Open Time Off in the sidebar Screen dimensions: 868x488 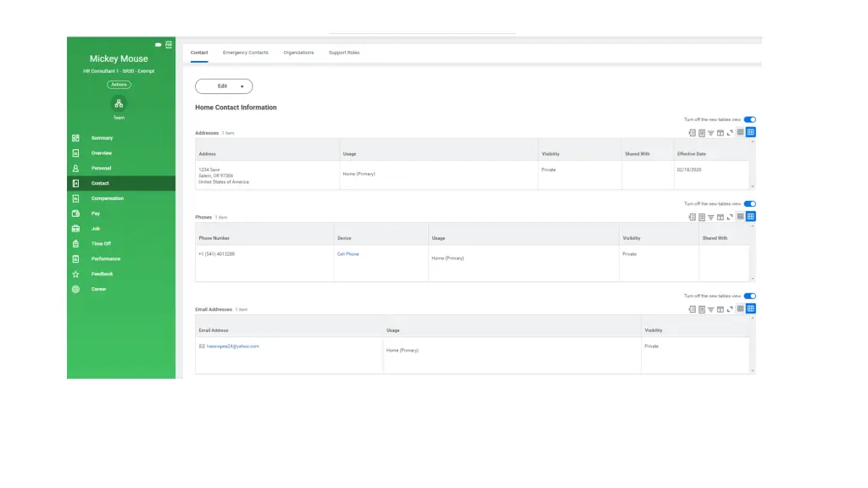click(121, 243)
